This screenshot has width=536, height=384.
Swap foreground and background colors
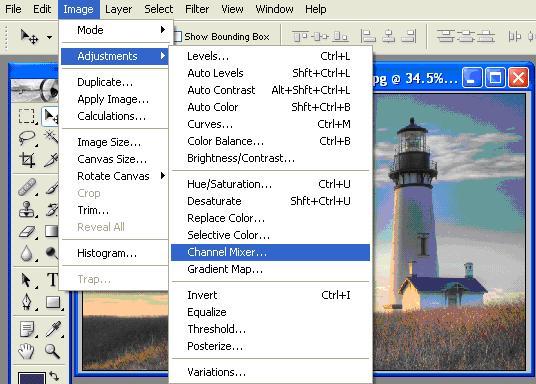[54, 376]
